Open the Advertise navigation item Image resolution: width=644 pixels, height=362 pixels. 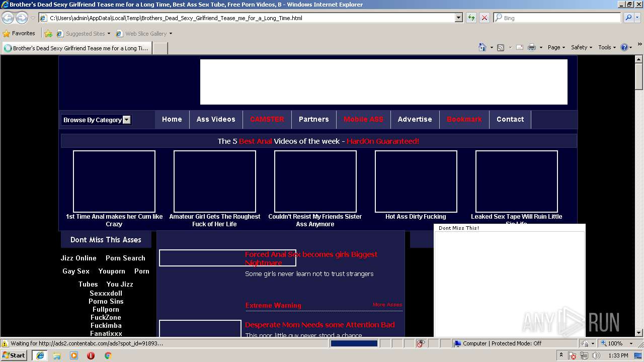(415, 119)
